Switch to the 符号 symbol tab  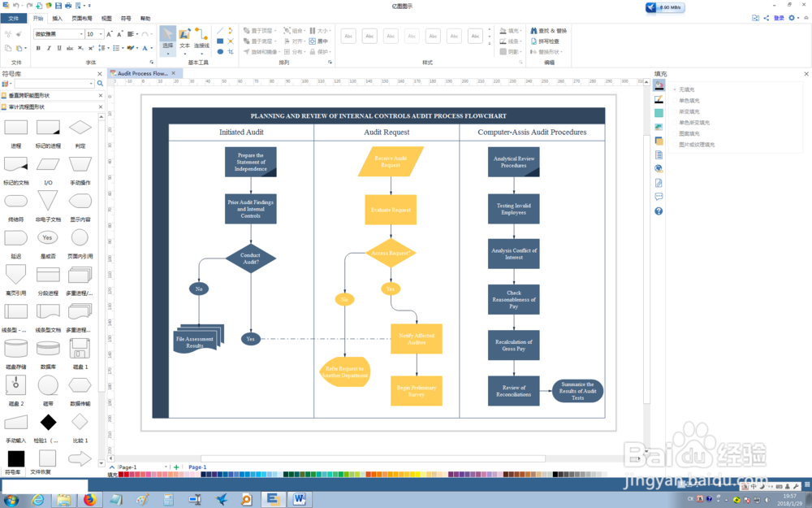coord(126,18)
